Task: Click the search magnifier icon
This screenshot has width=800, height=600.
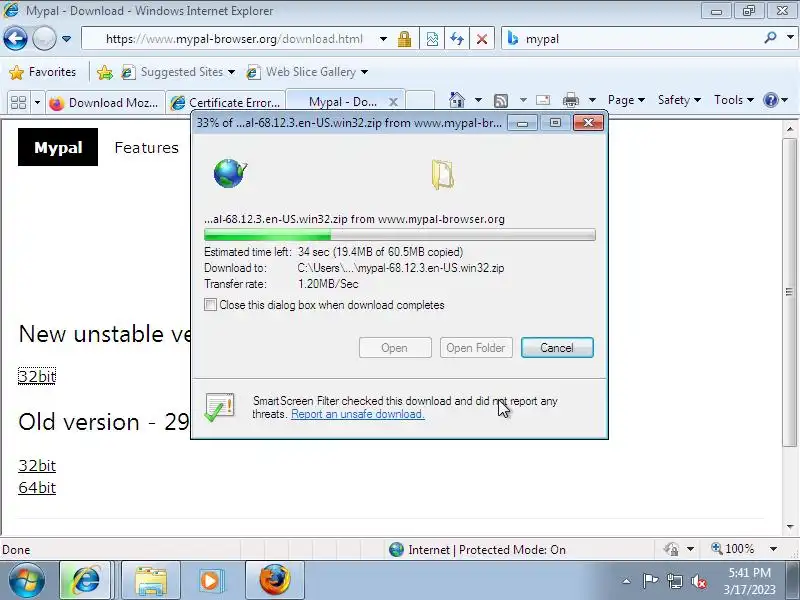Action: (770, 37)
